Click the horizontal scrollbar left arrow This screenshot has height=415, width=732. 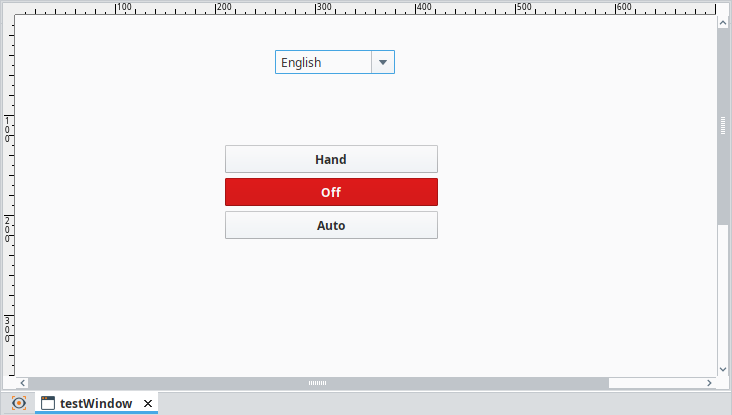[22, 382]
